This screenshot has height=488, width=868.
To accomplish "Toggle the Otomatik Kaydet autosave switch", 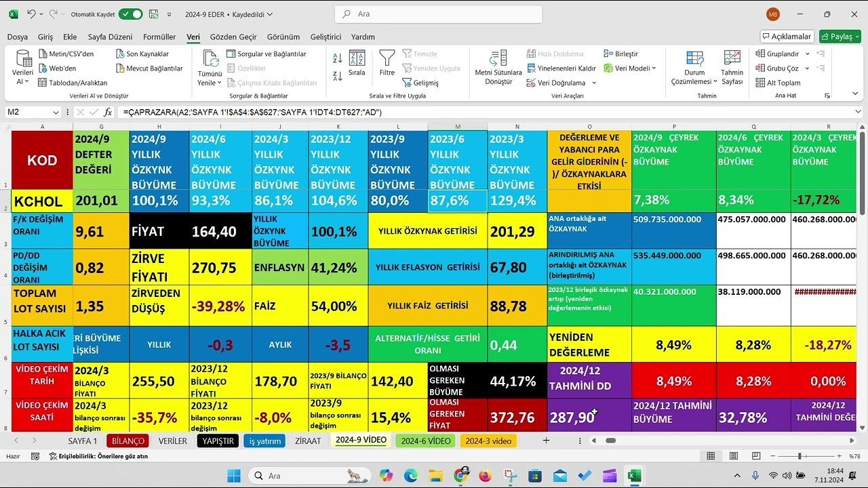I will click(x=130, y=14).
